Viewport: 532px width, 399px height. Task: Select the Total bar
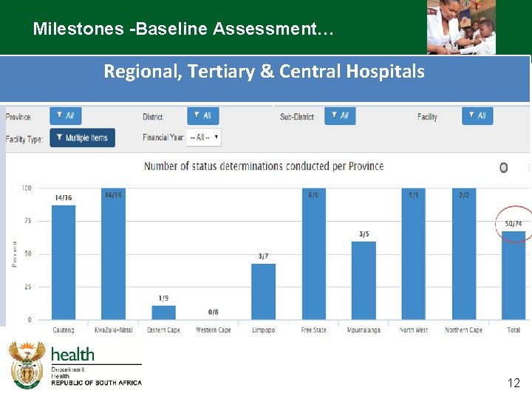514,276
